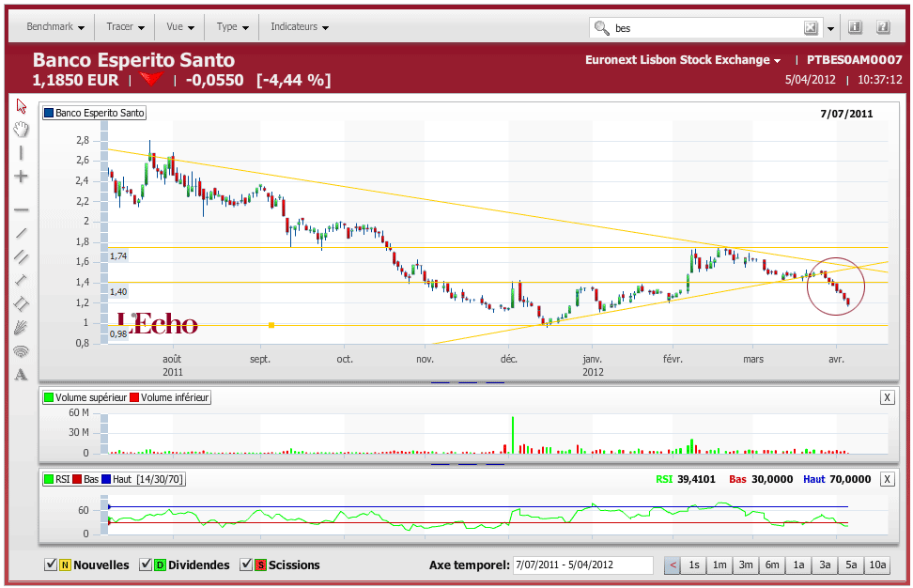Click the Axe temporel date range field
913x588 pixels.
[583, 565]
